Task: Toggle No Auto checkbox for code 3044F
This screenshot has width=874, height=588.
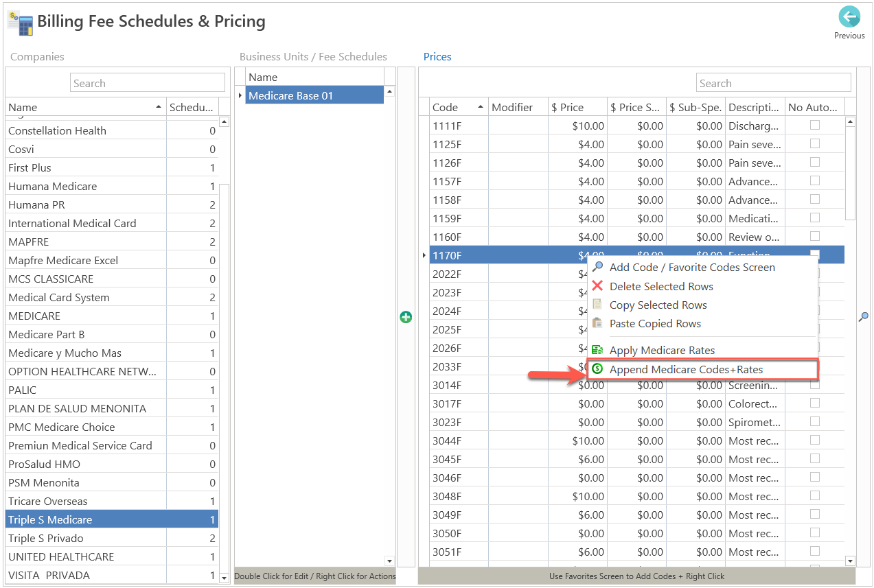Action: [x=815, y=440]
